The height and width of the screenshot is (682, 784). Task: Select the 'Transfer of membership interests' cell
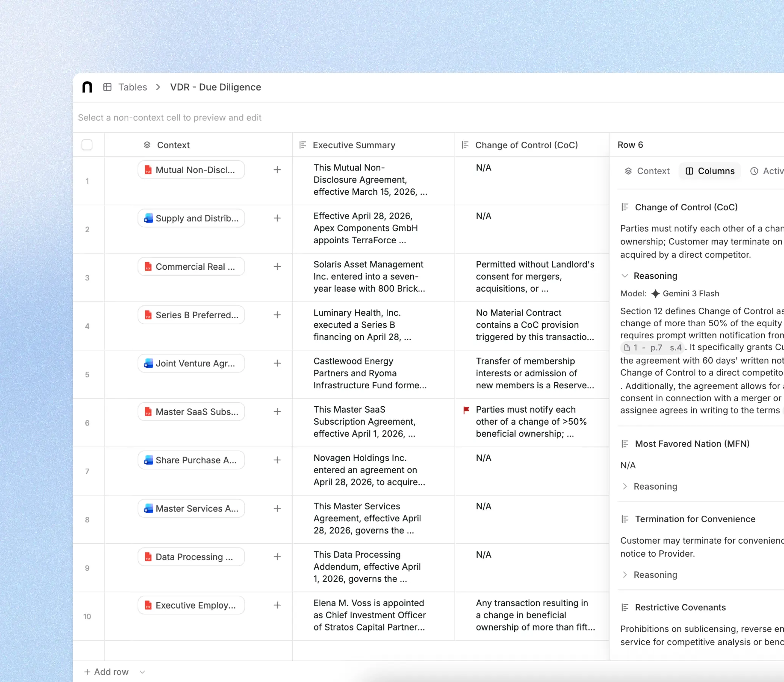[532, 374]
